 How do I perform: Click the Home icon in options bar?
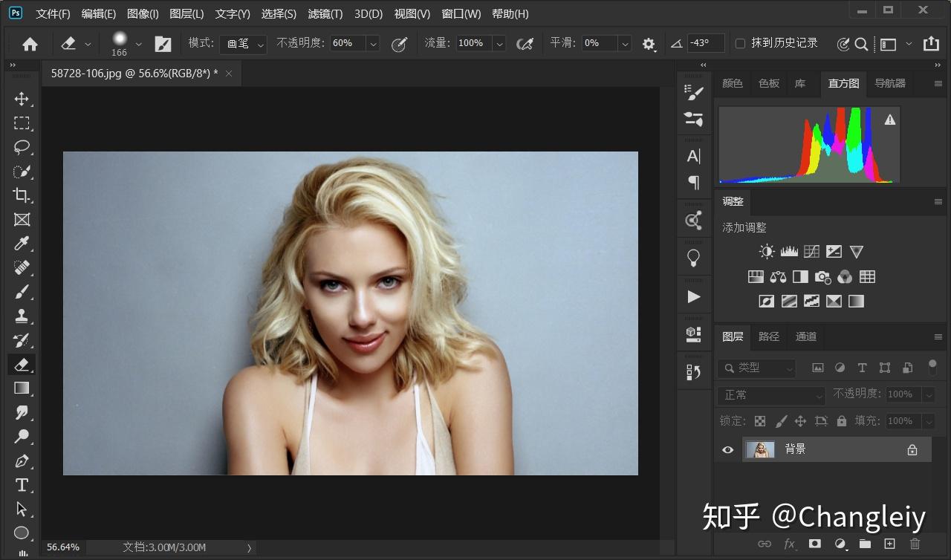click(x=30, y=44)
